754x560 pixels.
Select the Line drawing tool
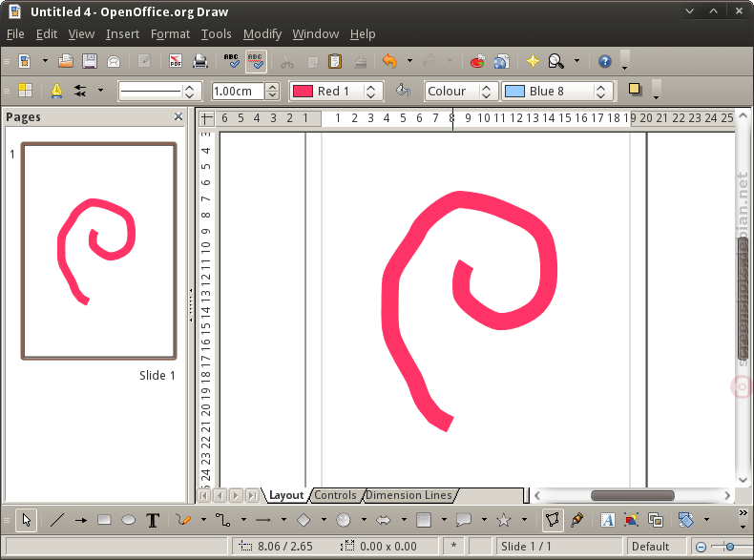(56, 520)
